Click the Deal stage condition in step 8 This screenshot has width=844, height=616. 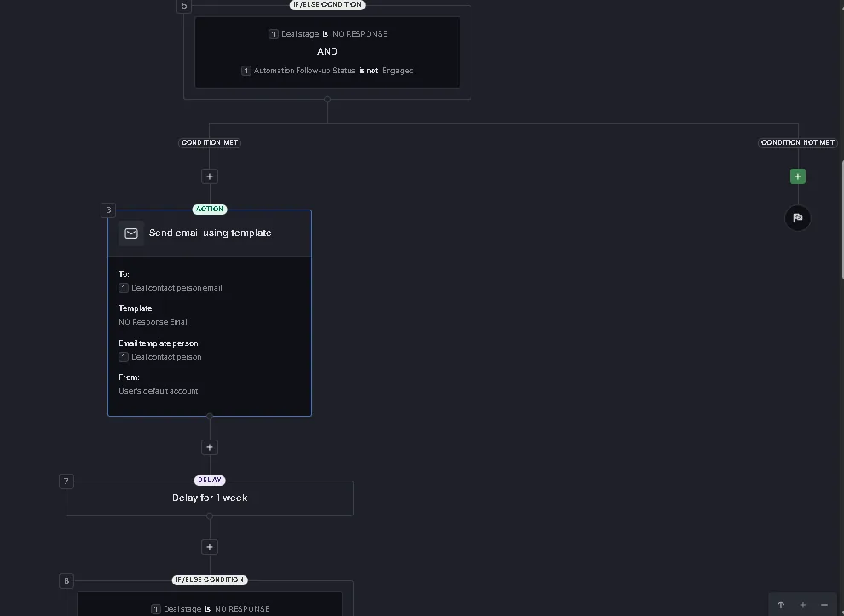210,609
